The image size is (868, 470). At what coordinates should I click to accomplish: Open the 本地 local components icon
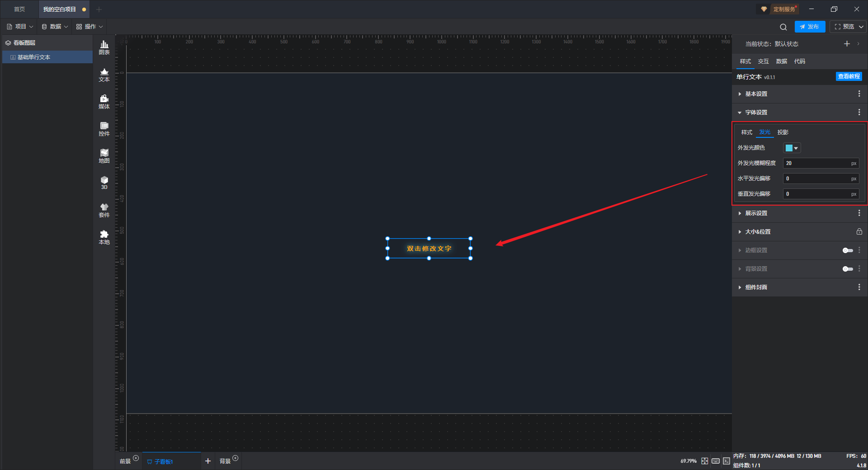point(104,237)
